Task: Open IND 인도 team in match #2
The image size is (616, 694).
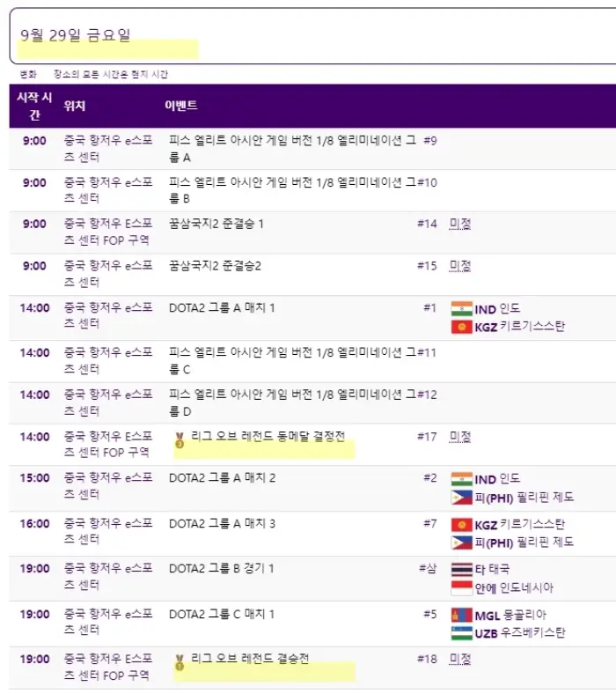Action: coord(497,479)
